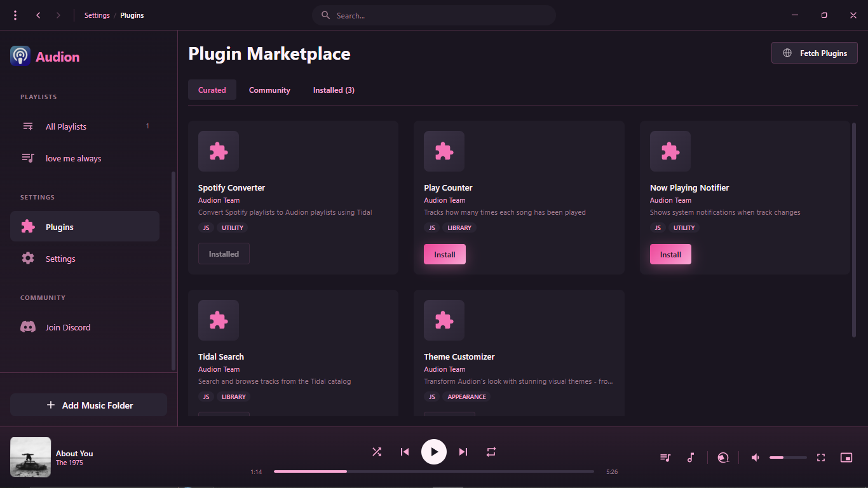This screenshot has width=868, height=488.
Task: Click the Audion logo icon
Action: (x=20, y=56)
